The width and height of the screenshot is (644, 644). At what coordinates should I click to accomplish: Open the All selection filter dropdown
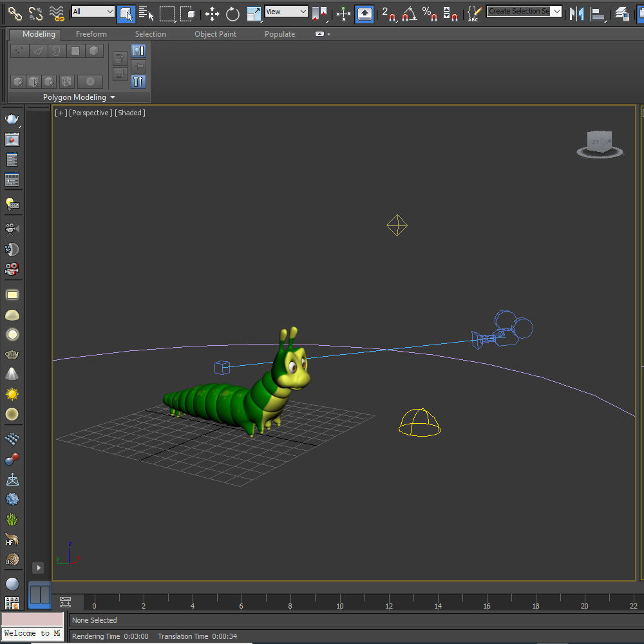(x=93, y=12)
